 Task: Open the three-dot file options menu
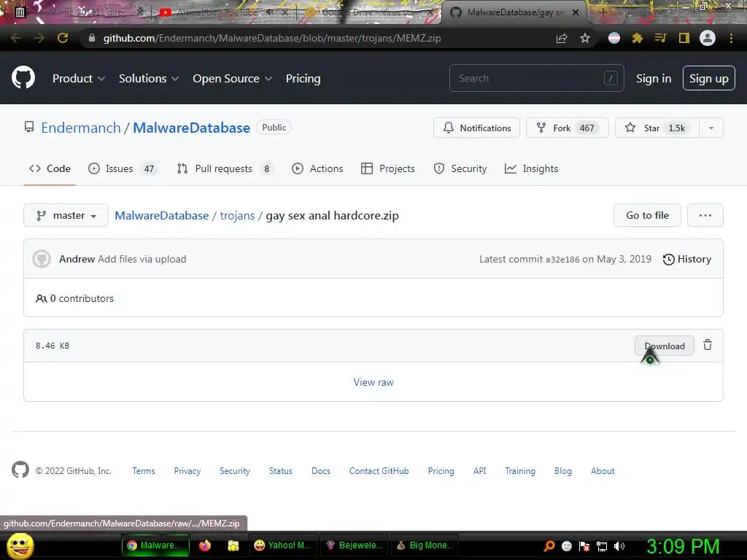coord(705,215)
